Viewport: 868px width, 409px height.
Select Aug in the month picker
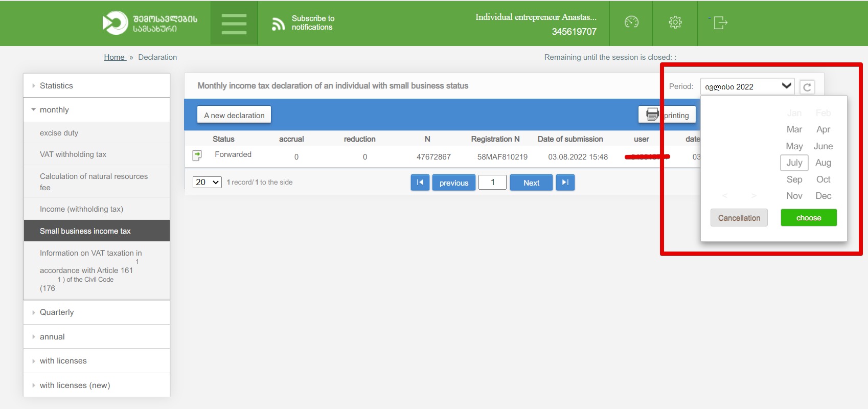[824, 163]
